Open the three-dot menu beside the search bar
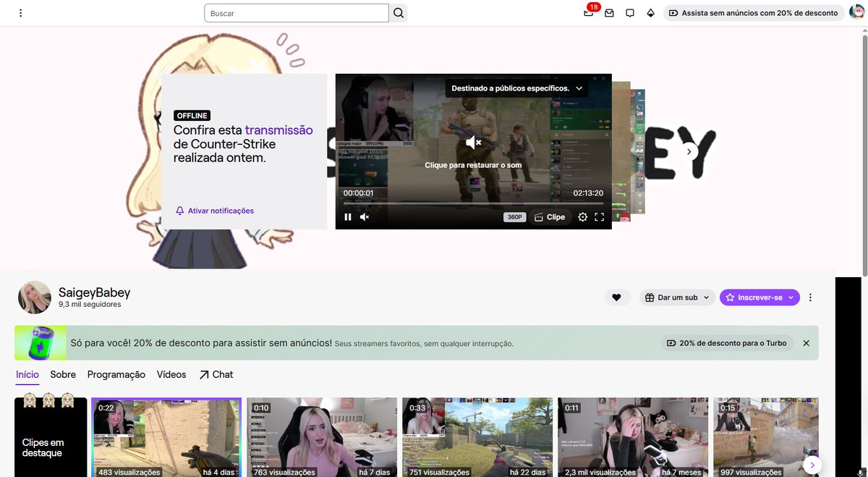 20,13
